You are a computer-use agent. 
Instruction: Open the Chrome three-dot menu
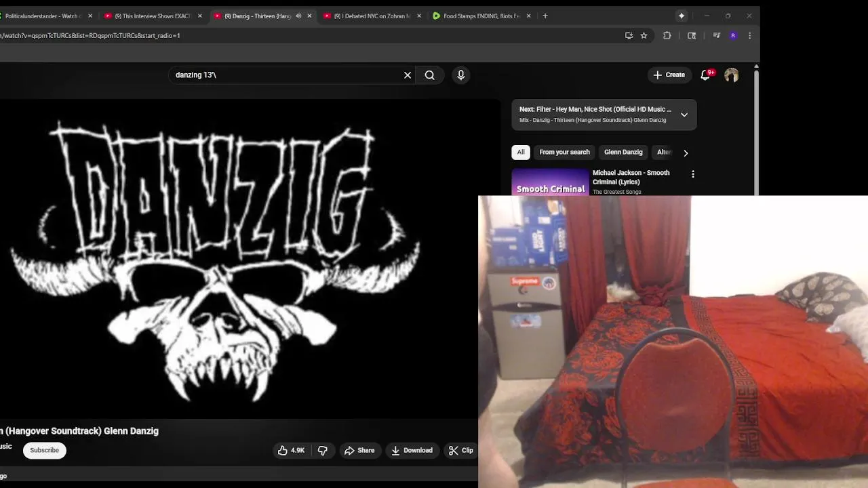(749, 36)
